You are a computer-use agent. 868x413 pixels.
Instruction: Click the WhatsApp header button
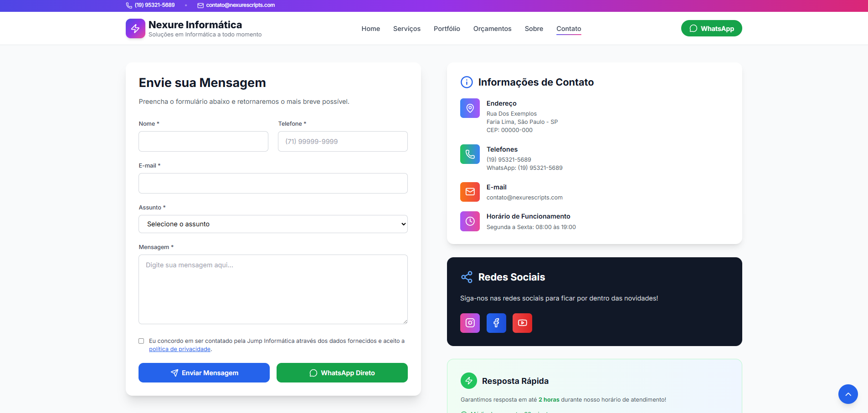point(711,28)
